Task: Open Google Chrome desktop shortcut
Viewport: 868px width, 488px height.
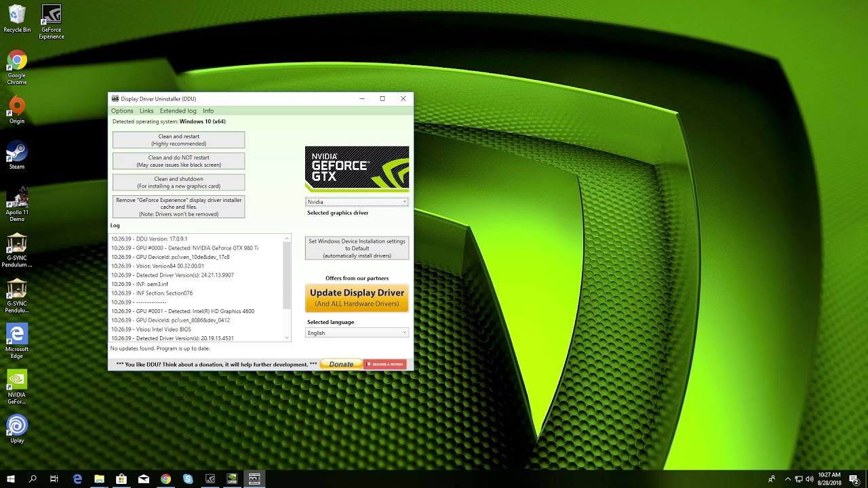Action: 17,68
